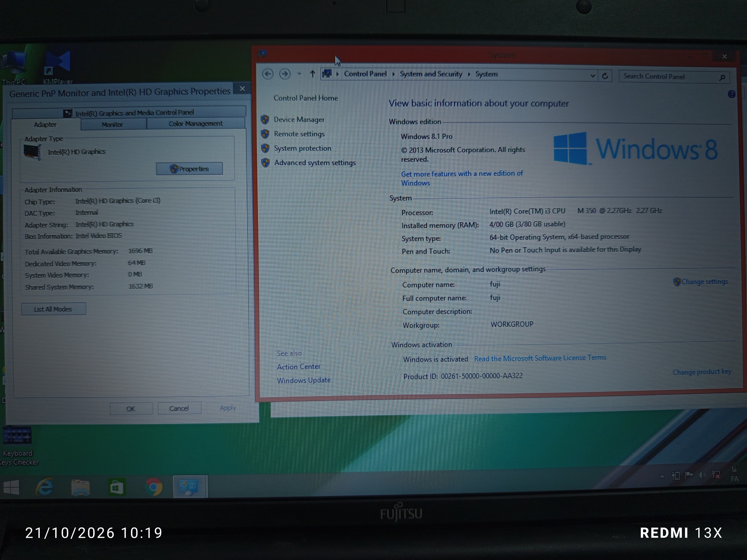Open Windows Update under See also
The height and width of the screenshot is (560, 747).
(303, 380)
